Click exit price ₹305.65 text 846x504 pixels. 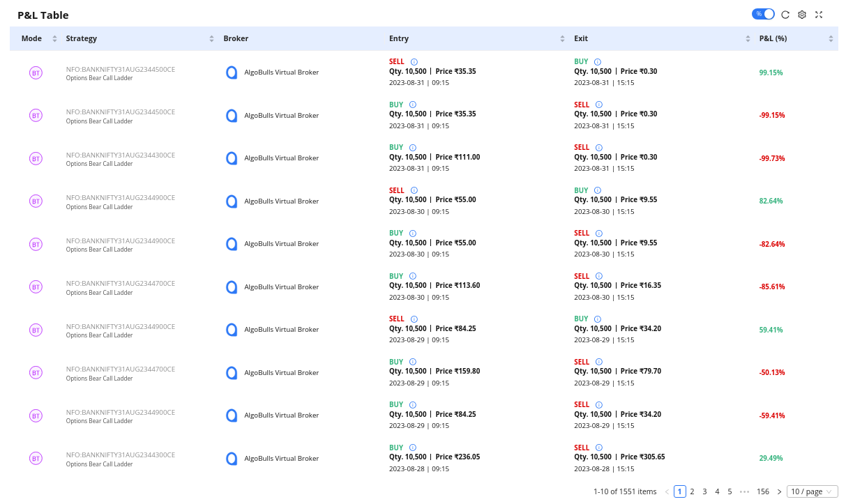point(642,457)
